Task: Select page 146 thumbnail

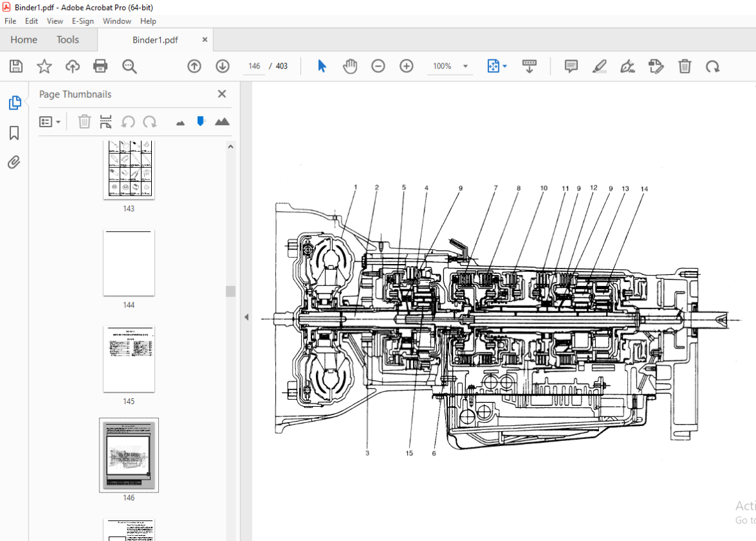Action: tap(129, 455)
